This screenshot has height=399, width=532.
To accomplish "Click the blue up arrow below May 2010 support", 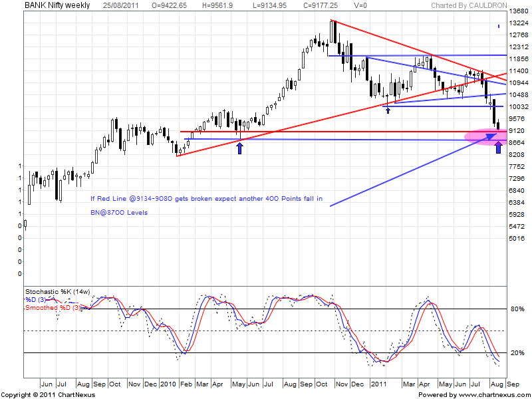I will 239,148.
